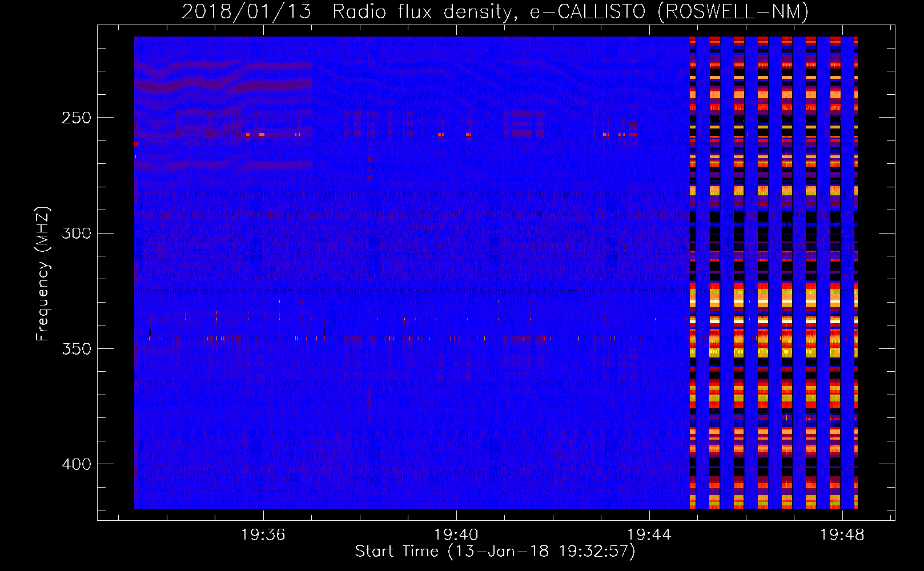Click the 350 frequency tick label
The image size is (924, 571).
77,349
